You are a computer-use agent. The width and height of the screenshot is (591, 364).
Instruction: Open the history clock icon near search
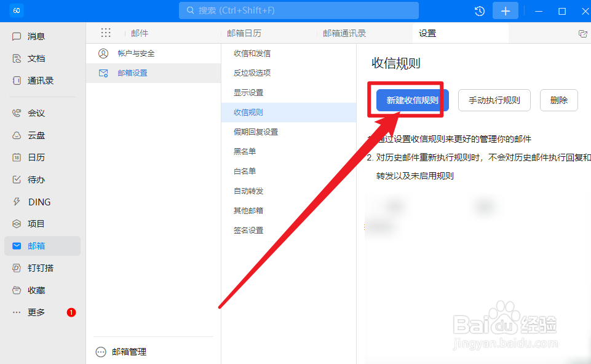tap(479, 10)
